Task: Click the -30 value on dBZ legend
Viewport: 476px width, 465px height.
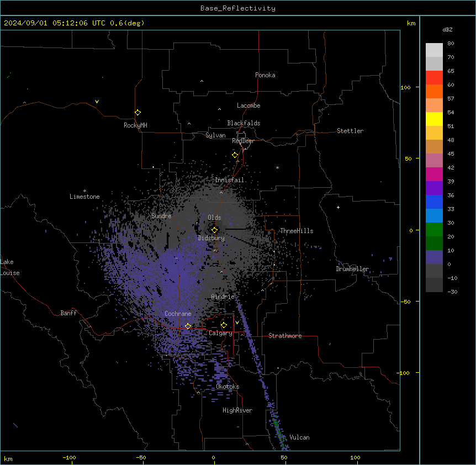Action: pyautogui.click(x=452, y=292)
